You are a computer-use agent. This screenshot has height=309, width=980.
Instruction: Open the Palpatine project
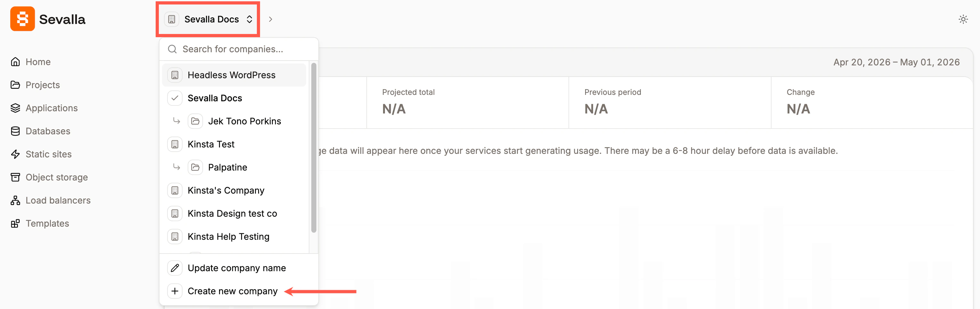[x=234, y=167]
